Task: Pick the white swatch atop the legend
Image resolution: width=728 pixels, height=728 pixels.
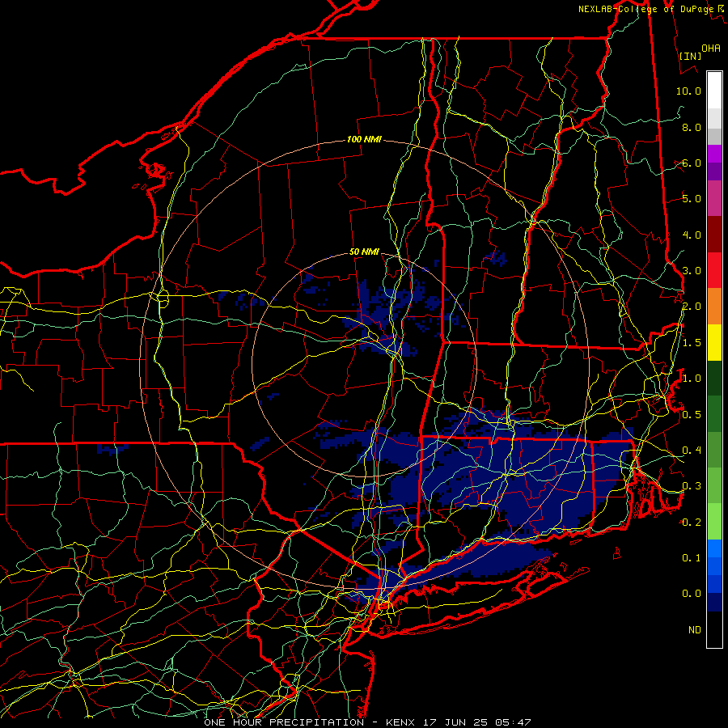Action: (714, 91)
